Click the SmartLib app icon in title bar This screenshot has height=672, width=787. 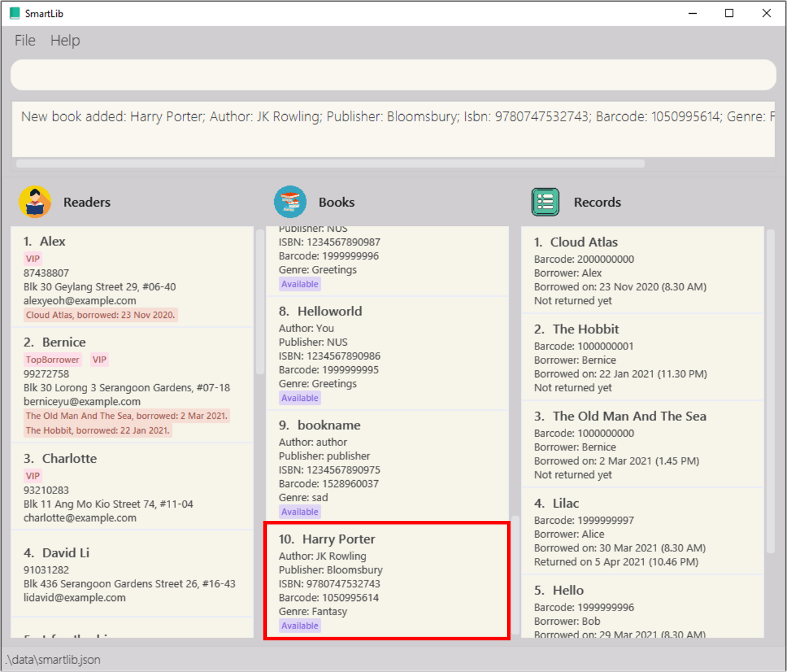click(x=15, y=13)
